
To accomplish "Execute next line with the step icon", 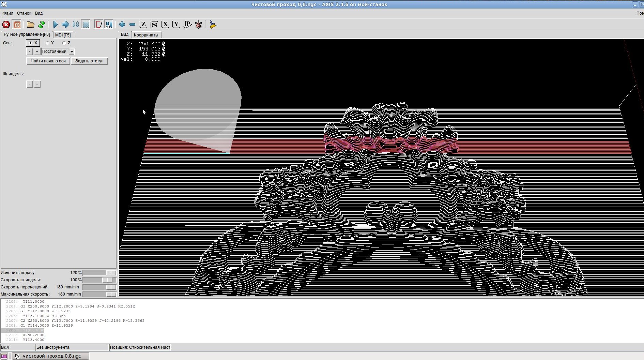I will [66, 25].
